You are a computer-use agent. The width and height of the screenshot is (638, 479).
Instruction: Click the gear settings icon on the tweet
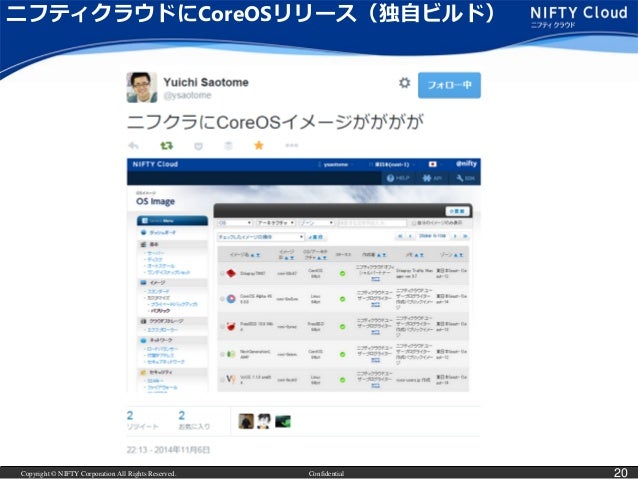point(404,83)
